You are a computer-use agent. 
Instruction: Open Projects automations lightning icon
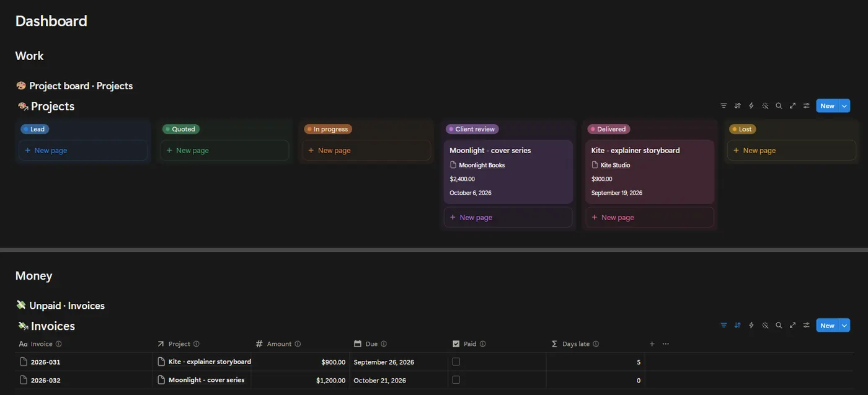751,106
